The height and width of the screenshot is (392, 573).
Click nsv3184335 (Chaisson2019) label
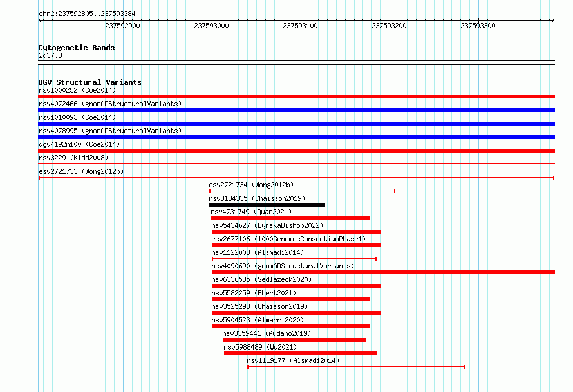pyautogui.click(x=257, y=198)
